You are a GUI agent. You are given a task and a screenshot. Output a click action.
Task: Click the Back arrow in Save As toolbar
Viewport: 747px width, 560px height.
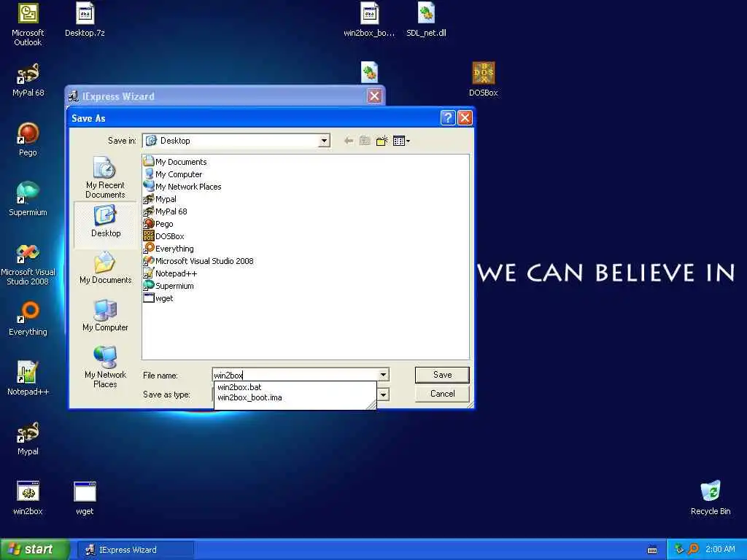click(349, 141)
